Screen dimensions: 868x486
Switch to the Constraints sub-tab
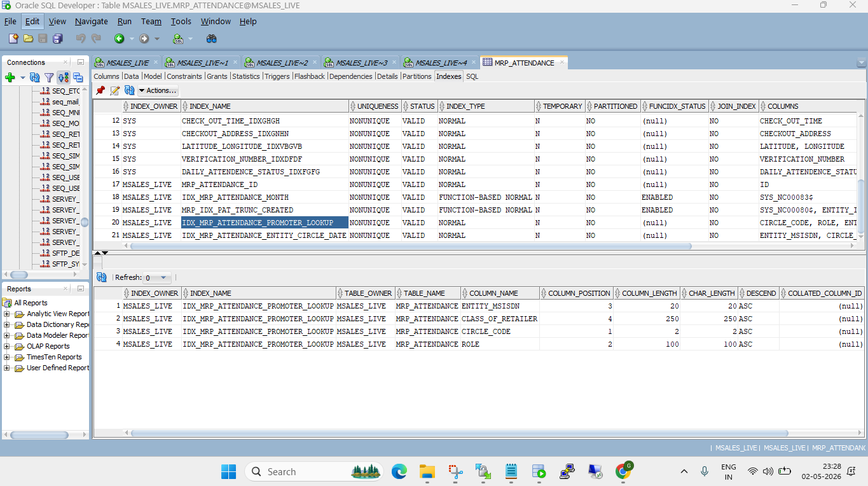tap(184, 76)
